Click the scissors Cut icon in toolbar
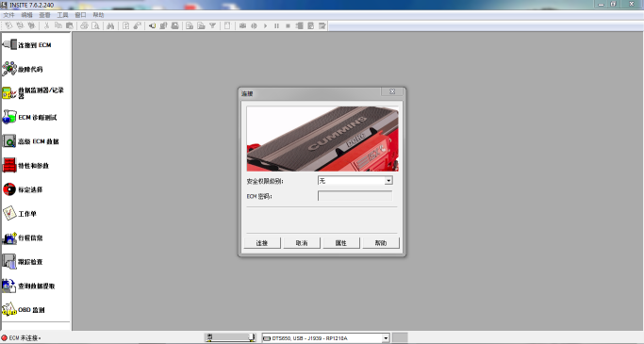Screen dimensions: 644x344 (46, 25)
